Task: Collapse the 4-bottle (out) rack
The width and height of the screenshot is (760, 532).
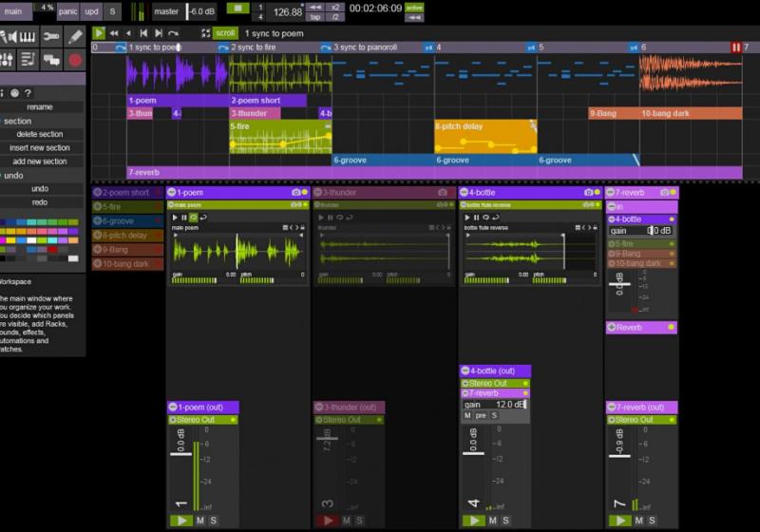Action: coord(465,371)
